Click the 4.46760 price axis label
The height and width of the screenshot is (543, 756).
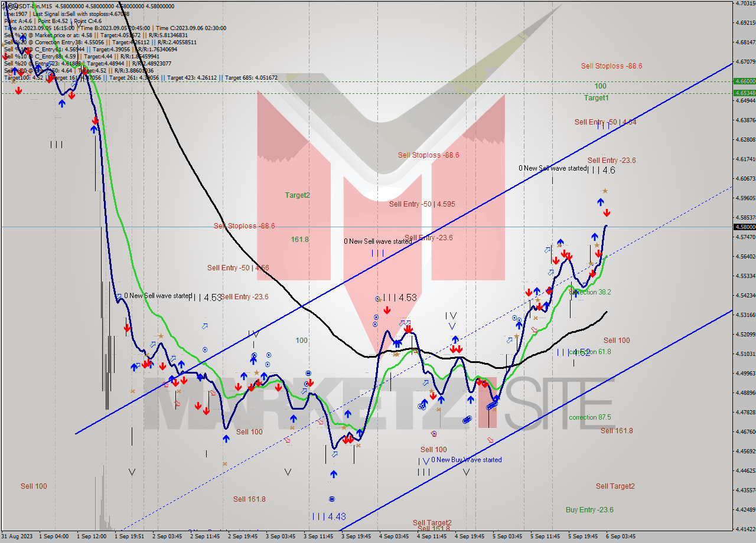745,431
